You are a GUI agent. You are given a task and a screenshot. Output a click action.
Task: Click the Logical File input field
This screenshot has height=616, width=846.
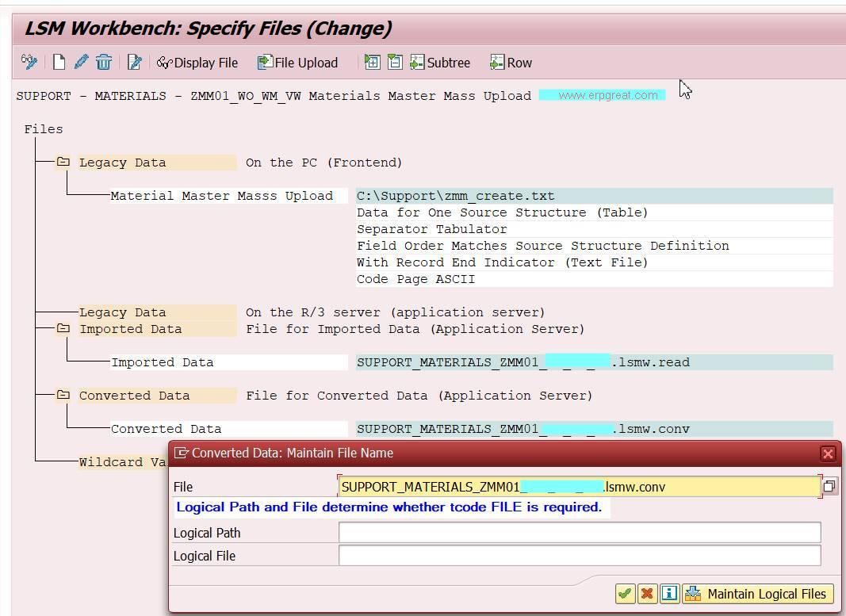coord(580,556)
